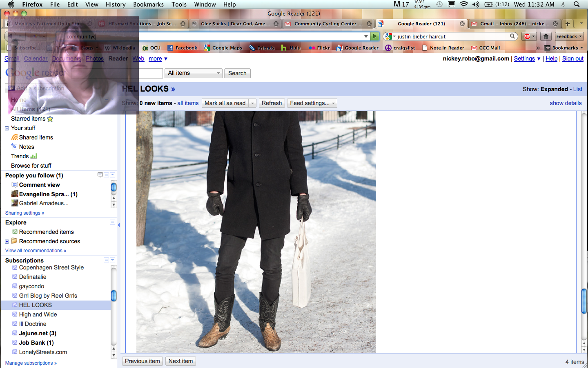Click the green Go arrow in address bar
The image size is (588, 368).
coord(375,36)
